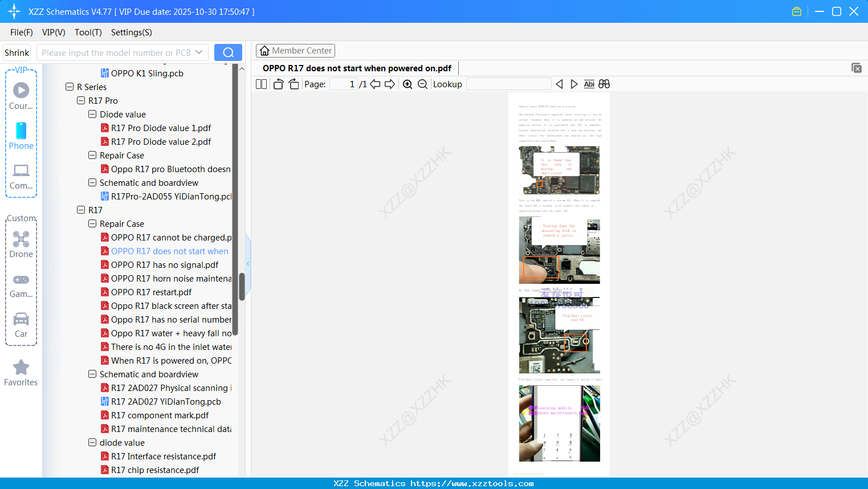Open R17 Pro Diode value 1.pdf
868x489 pixels.
click(161, 128)
